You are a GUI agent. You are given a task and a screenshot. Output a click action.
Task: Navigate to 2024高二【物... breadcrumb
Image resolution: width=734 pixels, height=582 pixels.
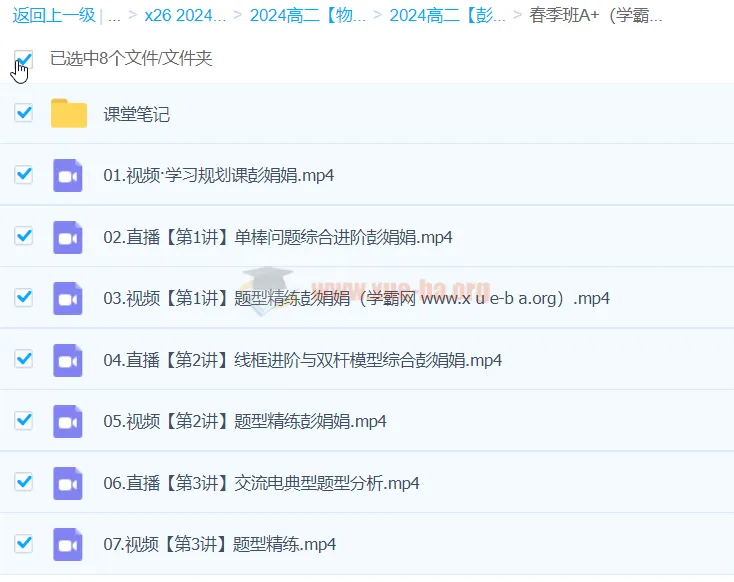[x=308, y=16]
